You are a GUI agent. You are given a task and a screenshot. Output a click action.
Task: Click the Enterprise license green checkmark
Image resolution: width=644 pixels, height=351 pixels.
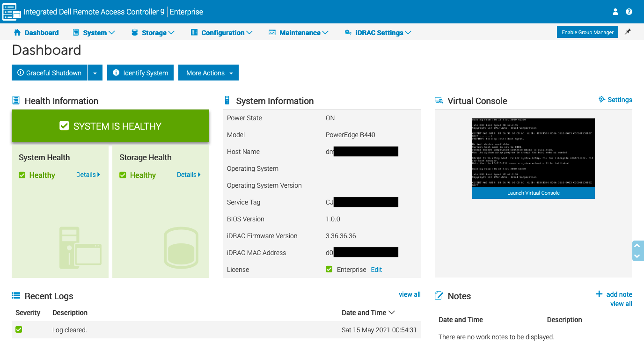[x=329, y=270]
